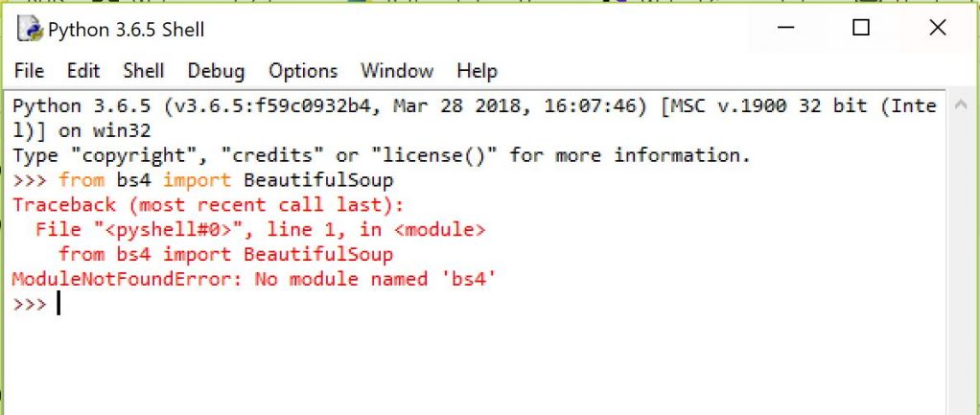Expand the Options menu
Image resolution: width=980 pixels, height=415 pixels.
(x=303, y=71)
